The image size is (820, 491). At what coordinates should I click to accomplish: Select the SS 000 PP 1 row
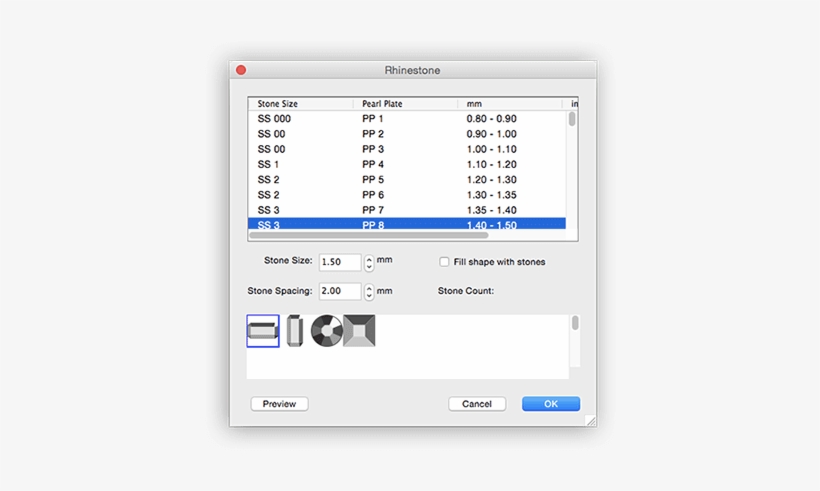406,119
